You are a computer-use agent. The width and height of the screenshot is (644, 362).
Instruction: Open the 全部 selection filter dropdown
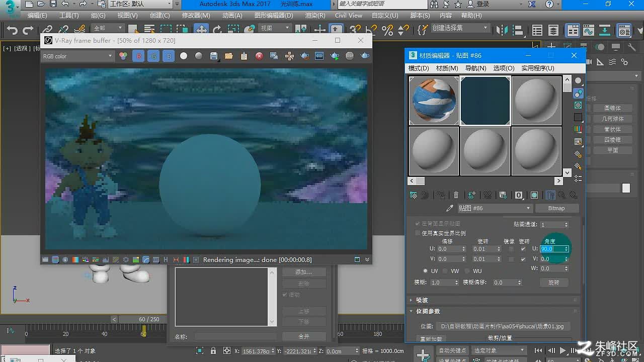[x=108, y=28]
